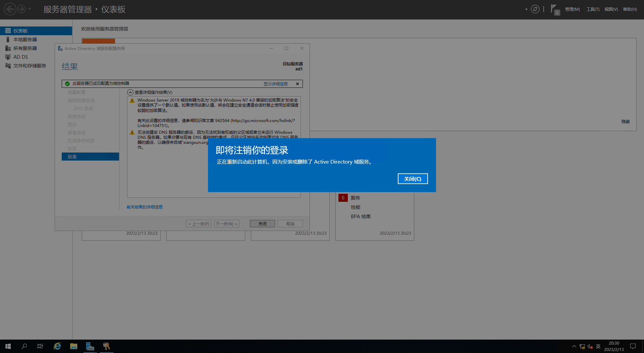
Task: Open the Action Center notification icon
Action: coord(633,346)
